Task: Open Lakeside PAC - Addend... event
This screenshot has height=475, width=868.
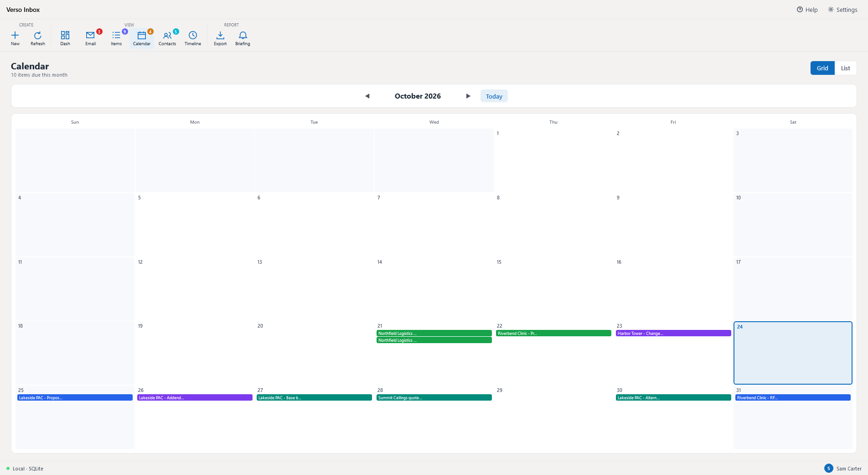Action: pyautogui.click(x=195, y=398)
